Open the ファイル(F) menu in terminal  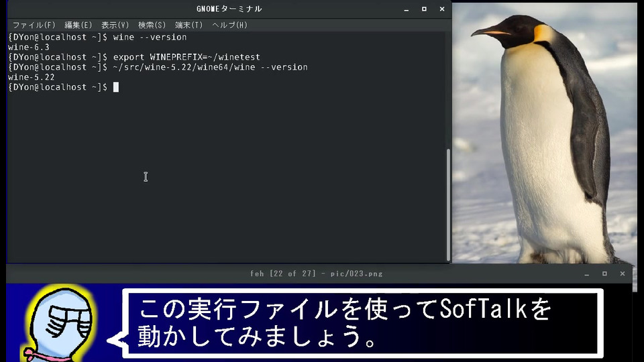click(34, 25)
